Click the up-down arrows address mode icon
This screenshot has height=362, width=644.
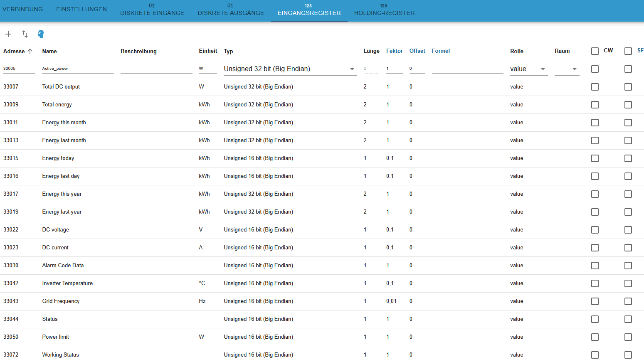[x=25, y=34]
